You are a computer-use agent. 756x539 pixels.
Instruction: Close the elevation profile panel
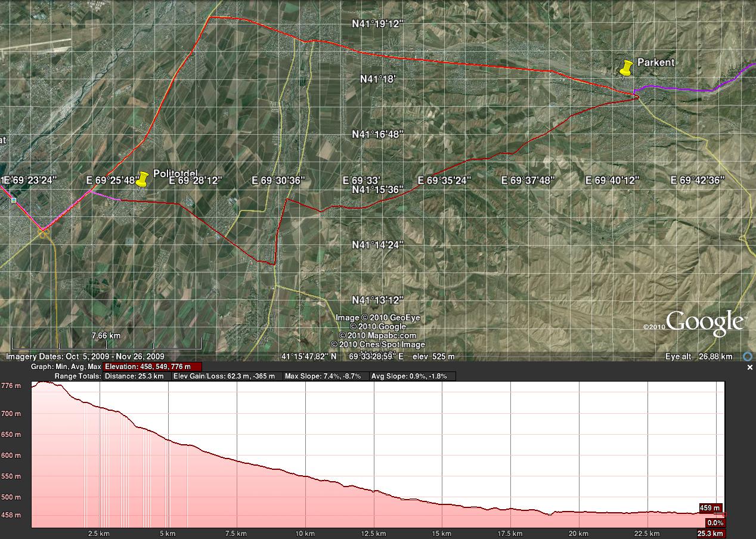click(x=750, y=368)
